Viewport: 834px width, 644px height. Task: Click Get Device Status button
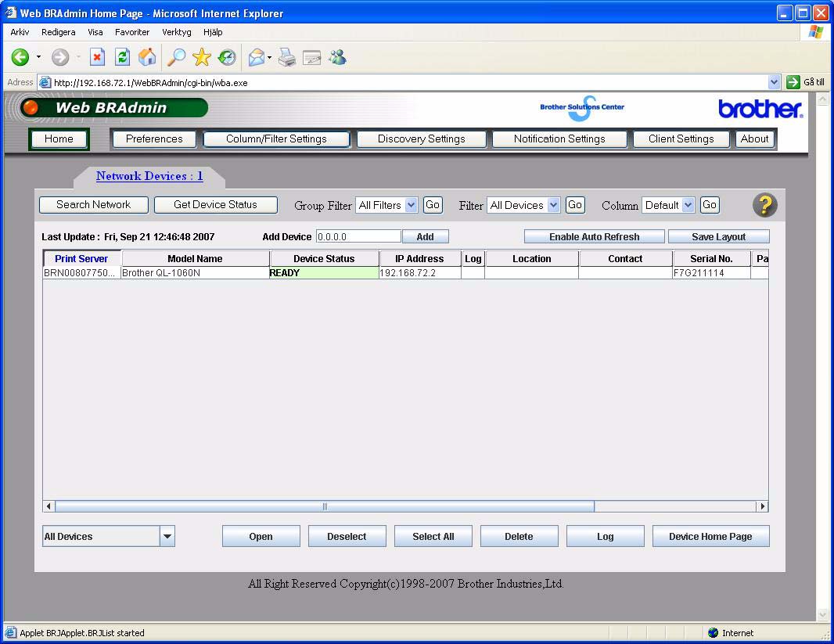coord(215,205)
